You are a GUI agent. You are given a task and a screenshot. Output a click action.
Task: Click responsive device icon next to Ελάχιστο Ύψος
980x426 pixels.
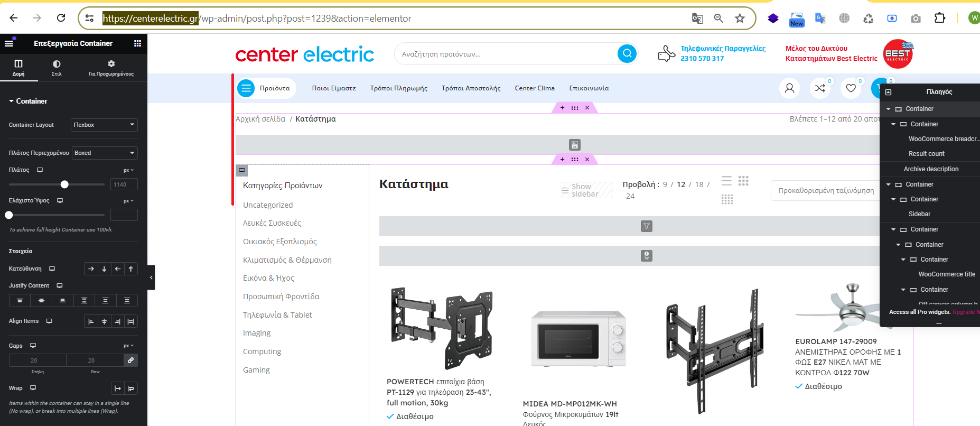coord(60,201)
